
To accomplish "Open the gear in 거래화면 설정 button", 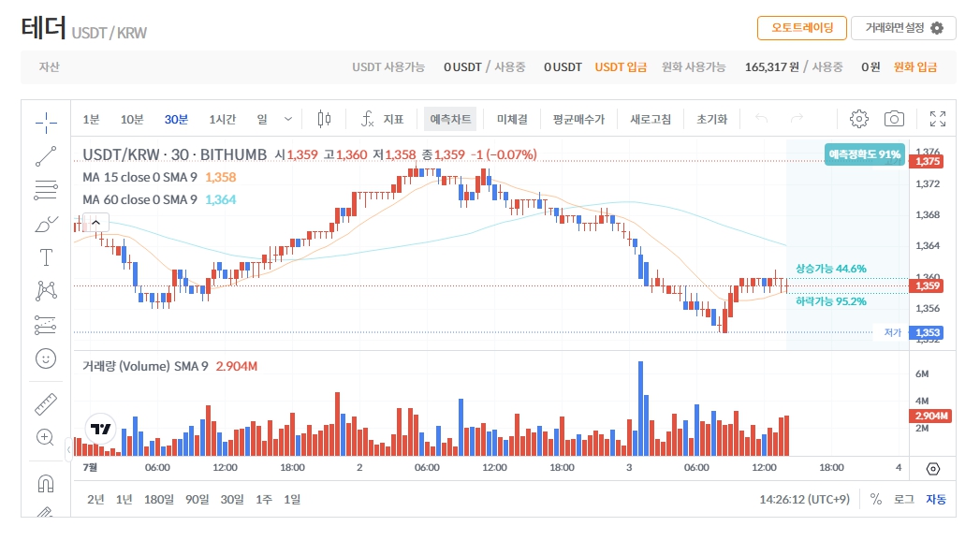I will point(937,28).
